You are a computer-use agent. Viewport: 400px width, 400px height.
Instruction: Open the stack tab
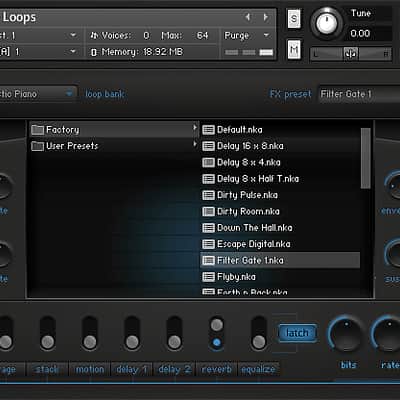[47, 369]
